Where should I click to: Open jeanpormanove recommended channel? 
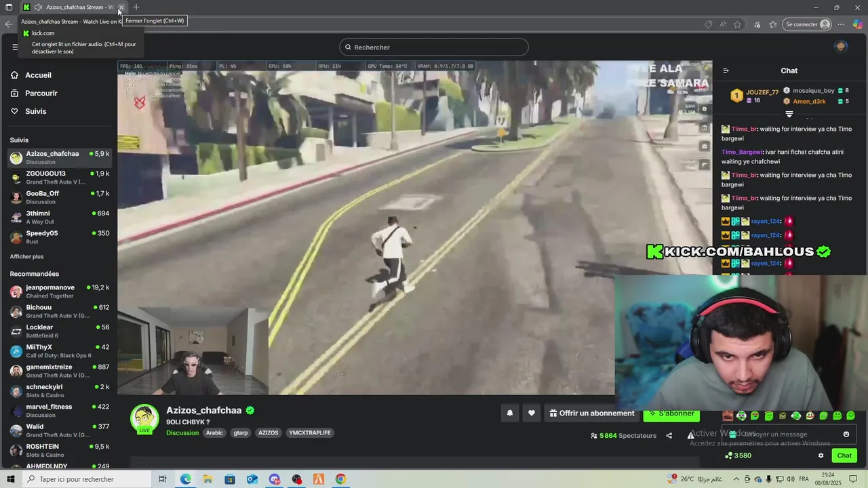[60, 291]
